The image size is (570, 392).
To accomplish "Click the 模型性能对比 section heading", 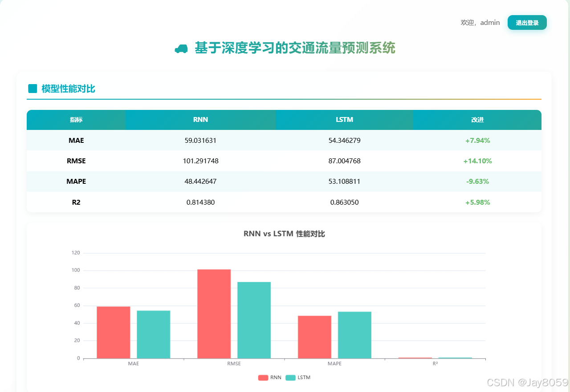I will pos(68,89).
